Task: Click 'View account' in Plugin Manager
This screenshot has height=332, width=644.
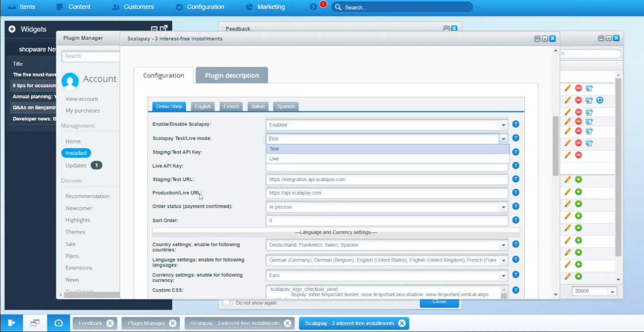Action: pyautogui.click(x=82, y=99)
